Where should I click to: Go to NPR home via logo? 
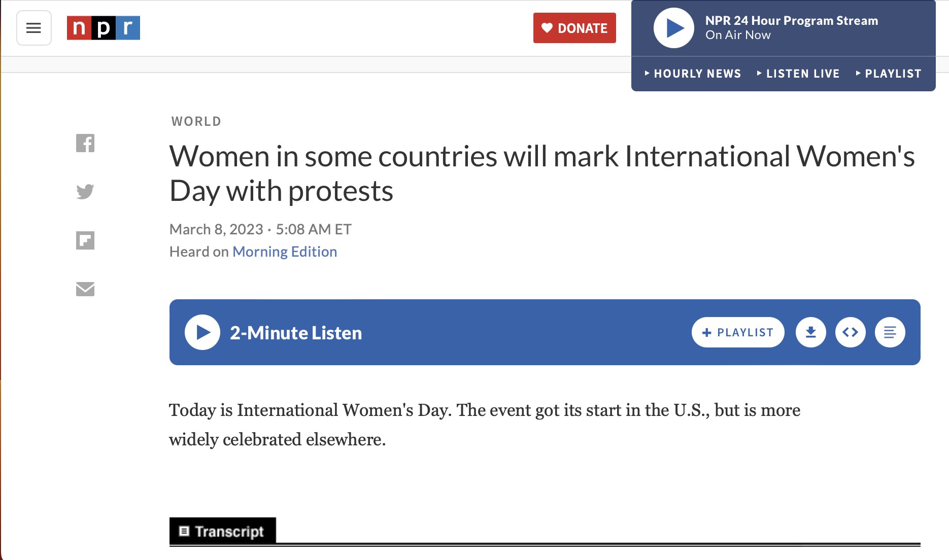[104, 28]
